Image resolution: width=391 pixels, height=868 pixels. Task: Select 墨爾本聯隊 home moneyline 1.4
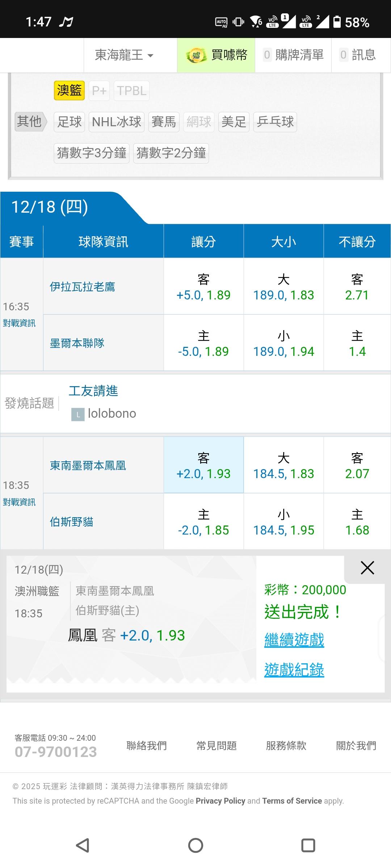point(357,343)
